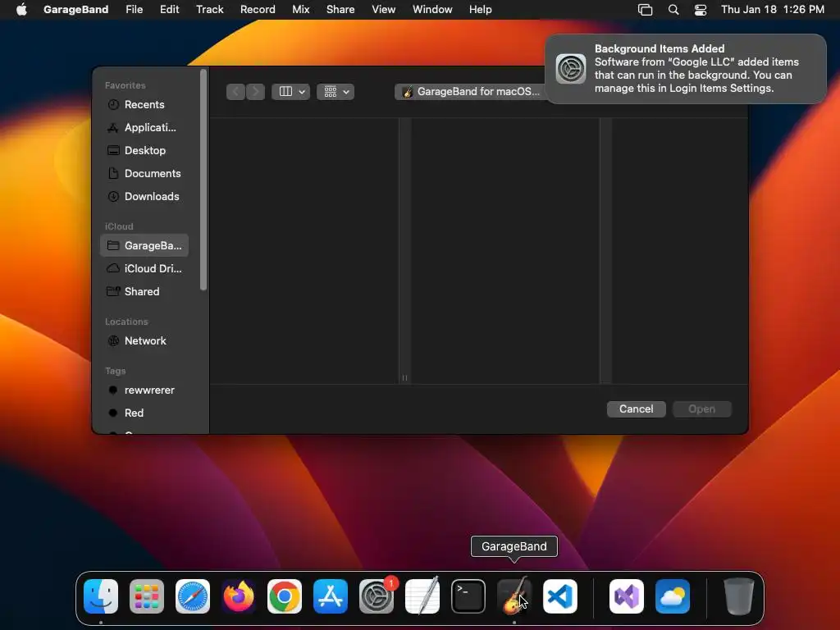
Task: Open the App Store dock icon
Action: [331, 596]
